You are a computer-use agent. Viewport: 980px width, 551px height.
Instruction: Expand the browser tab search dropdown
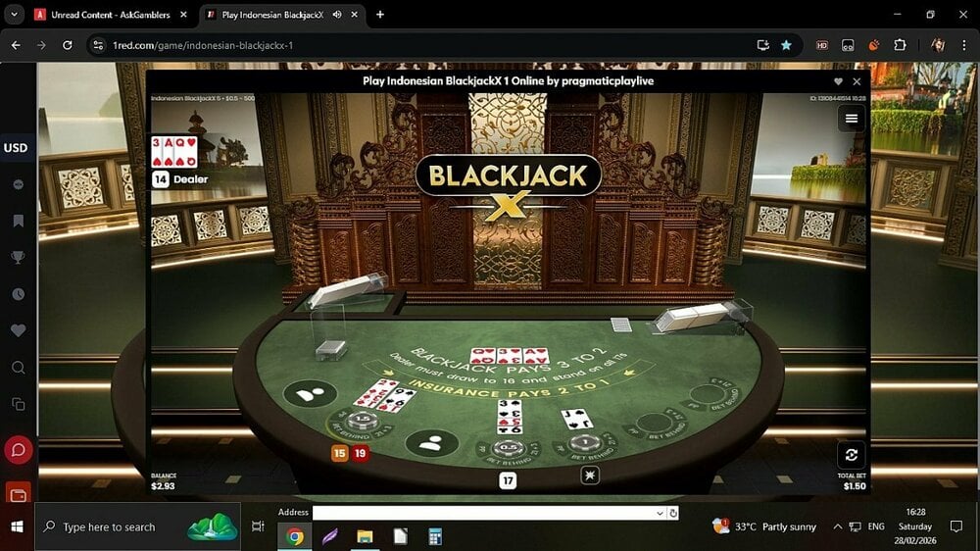14,15
